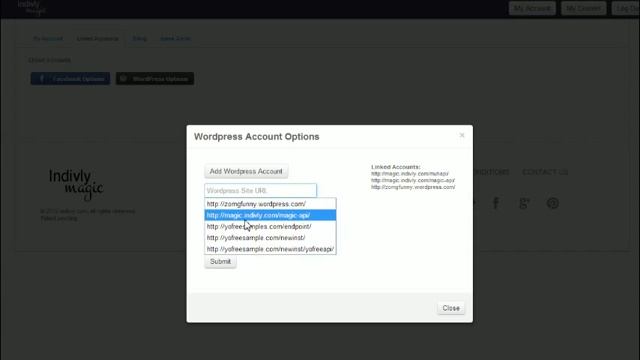The height and width of the screenshot is (360, 640).
Task: Close the Wordpress Account Options dialog with the X
Action: tap(462, 135)
